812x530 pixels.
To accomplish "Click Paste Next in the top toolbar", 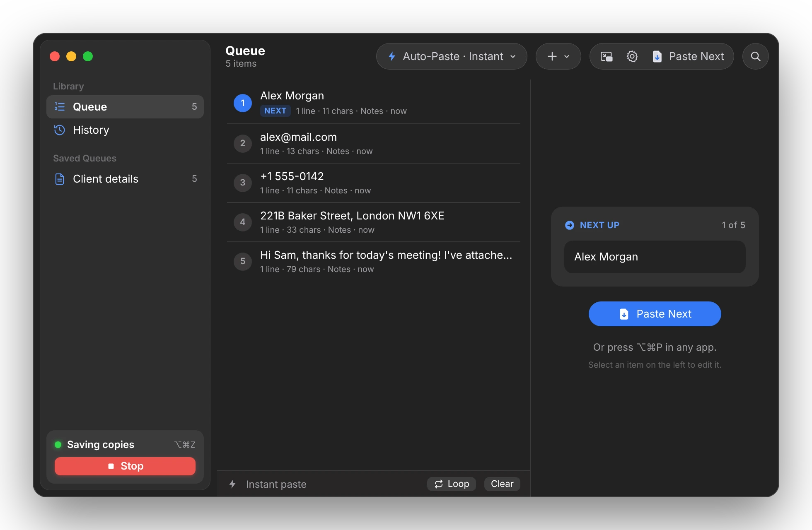I will [x=689, y=56].
